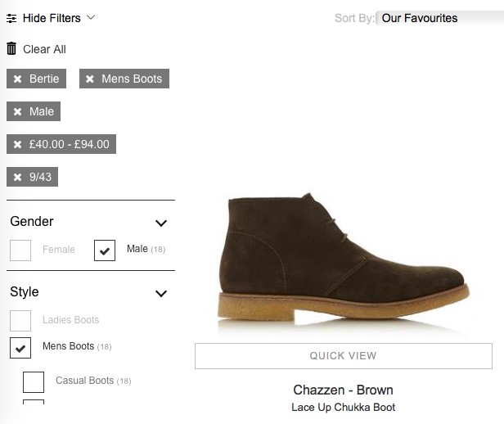
Task: Open the Sort By Our Favourites dropdown
Action: (439, 18)
